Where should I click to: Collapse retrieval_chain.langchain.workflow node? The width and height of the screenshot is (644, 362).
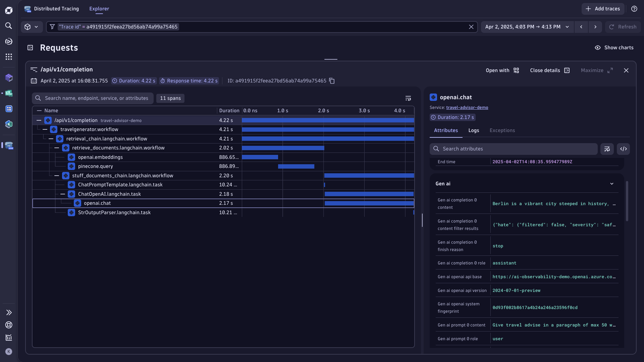[51, 139]
